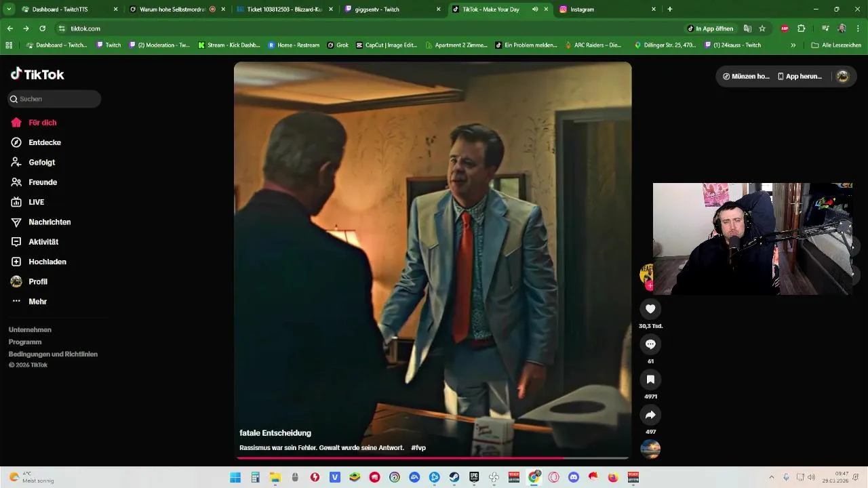Open the Für dich feed
This screenshot has height=488, width=868.
[x=34, y=123]
